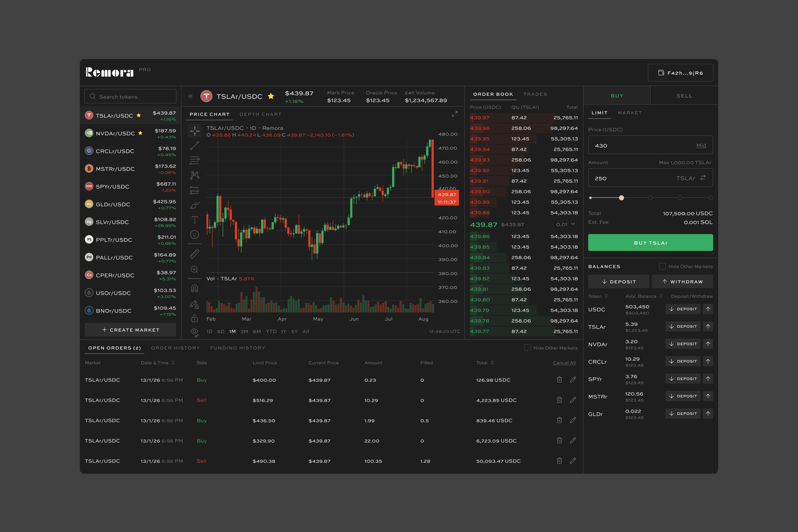Viewport: 798px width, 532px height.
Task: Delete the $436.50 buy order
Action: pyautogui.click(x=559, y=420)
